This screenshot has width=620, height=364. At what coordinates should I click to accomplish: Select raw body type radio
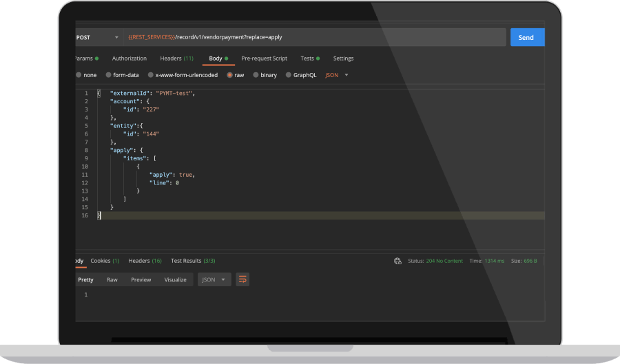pos(229,75)
